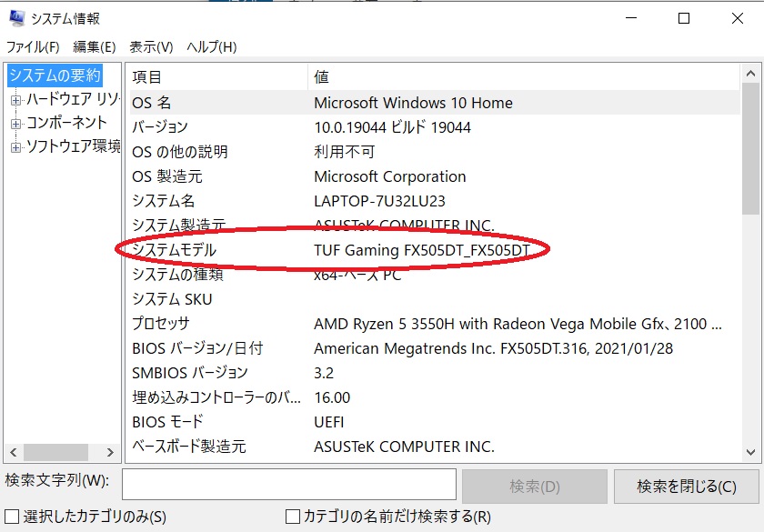This screenshot has width=764, height=532.
Task: Click the System Information icon in title bar
Action: 16,17
